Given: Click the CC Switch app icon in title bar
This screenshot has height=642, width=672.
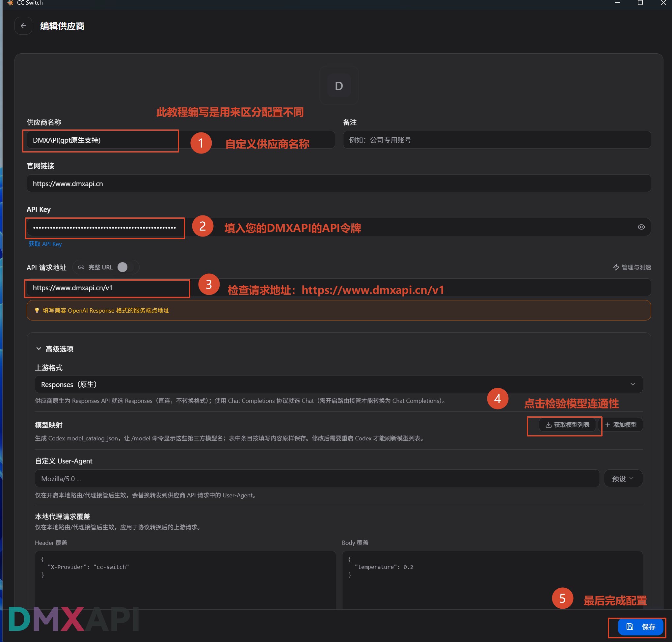Looking at the screenshot, I should pos(10,3).
